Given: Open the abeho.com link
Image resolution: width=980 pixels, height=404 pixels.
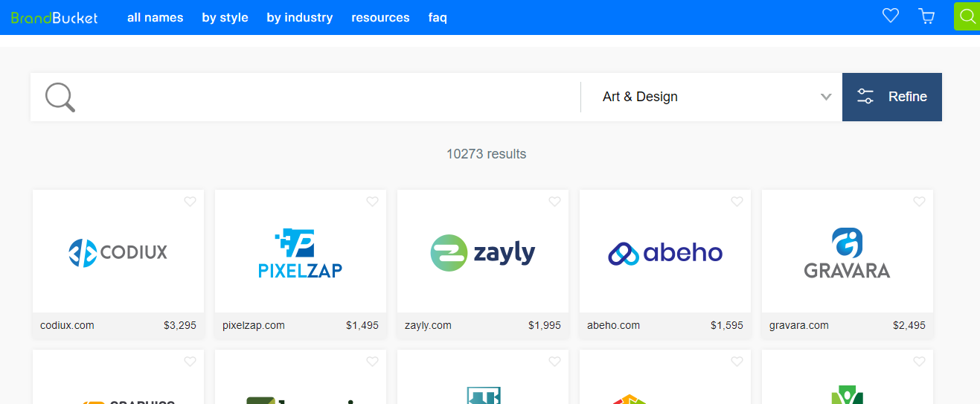Looking at the screenshot, I should [x=613, y=325].
